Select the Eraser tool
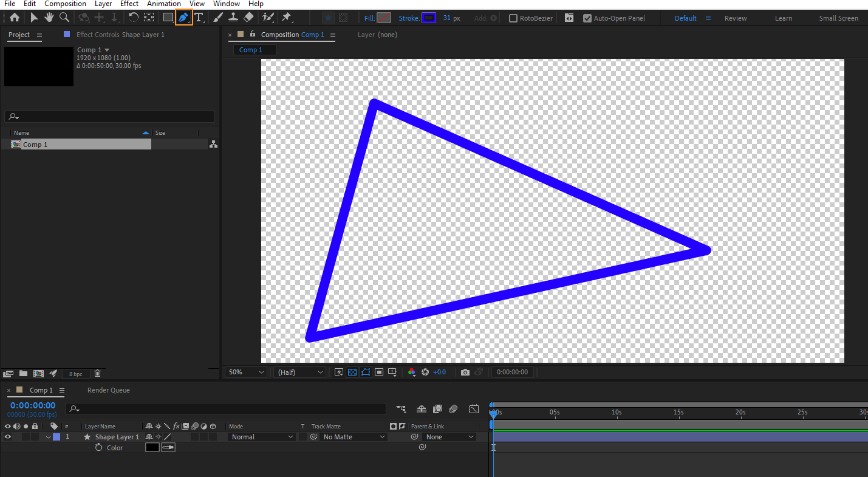 pyautogui.click(x=248, y=18)
